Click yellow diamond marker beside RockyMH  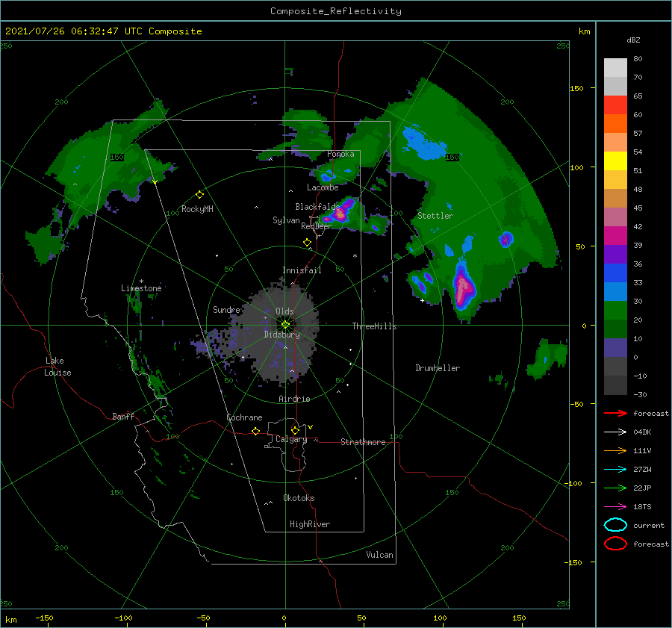pyautogui.click(x=199, y=195)
